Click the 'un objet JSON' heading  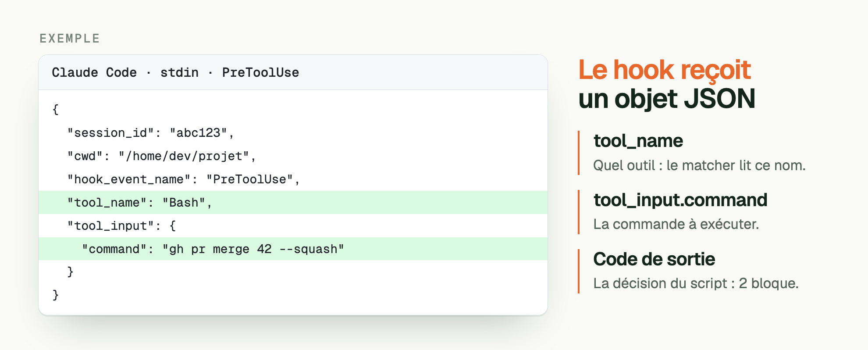[x=667, y=99]
